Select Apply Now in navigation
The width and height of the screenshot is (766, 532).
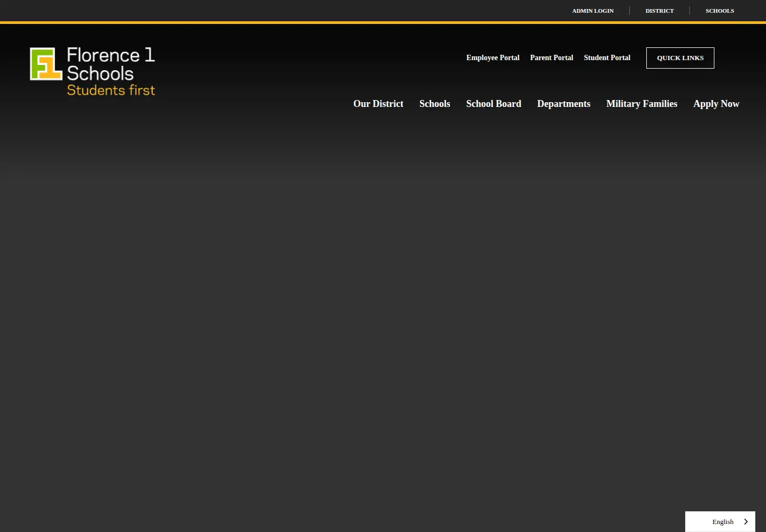pyautogui.click(x=716, y=104)
